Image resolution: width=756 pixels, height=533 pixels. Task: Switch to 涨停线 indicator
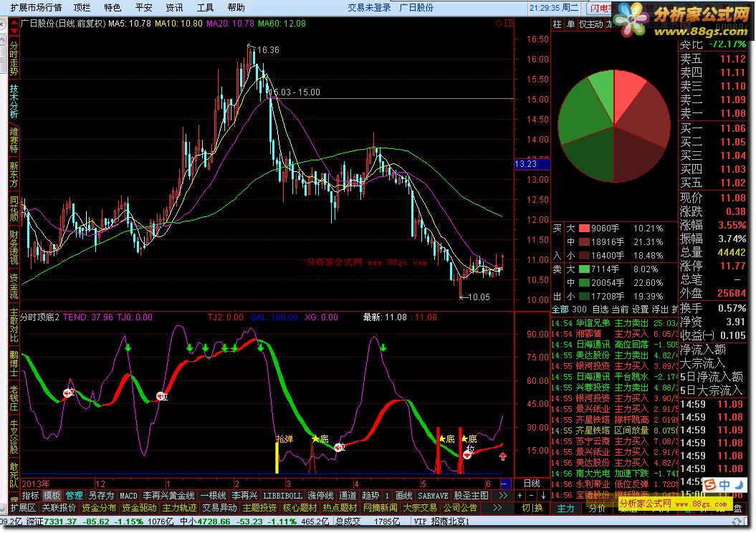click(x=320, y=496)
